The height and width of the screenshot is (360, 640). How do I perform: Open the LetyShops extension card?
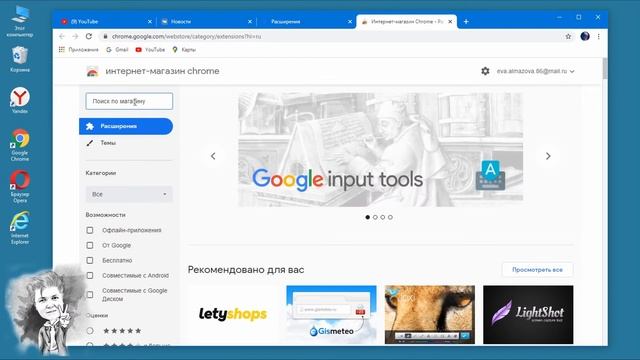coord(233,314)
